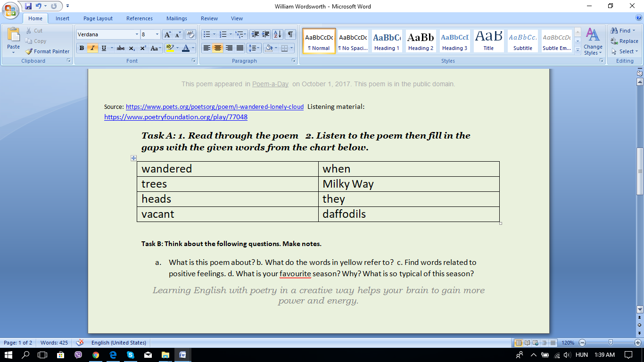Viewport: 644px width, 362px height.
Task: Open the View ribbon tab
Action: 237,18
